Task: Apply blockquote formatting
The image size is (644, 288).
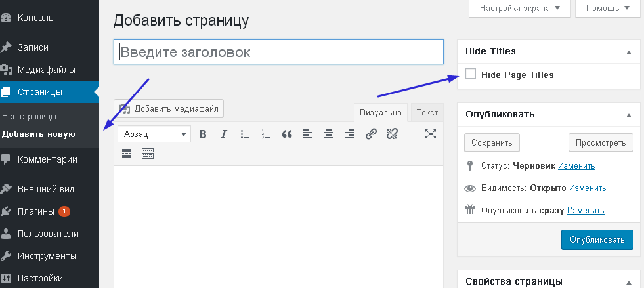Action: tap(287, 134)
